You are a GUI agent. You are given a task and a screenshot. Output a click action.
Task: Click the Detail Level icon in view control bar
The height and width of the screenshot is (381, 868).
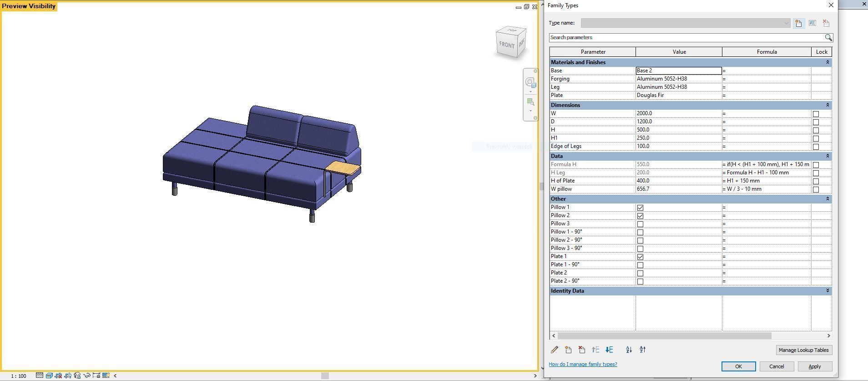click(x=40, y=376)
